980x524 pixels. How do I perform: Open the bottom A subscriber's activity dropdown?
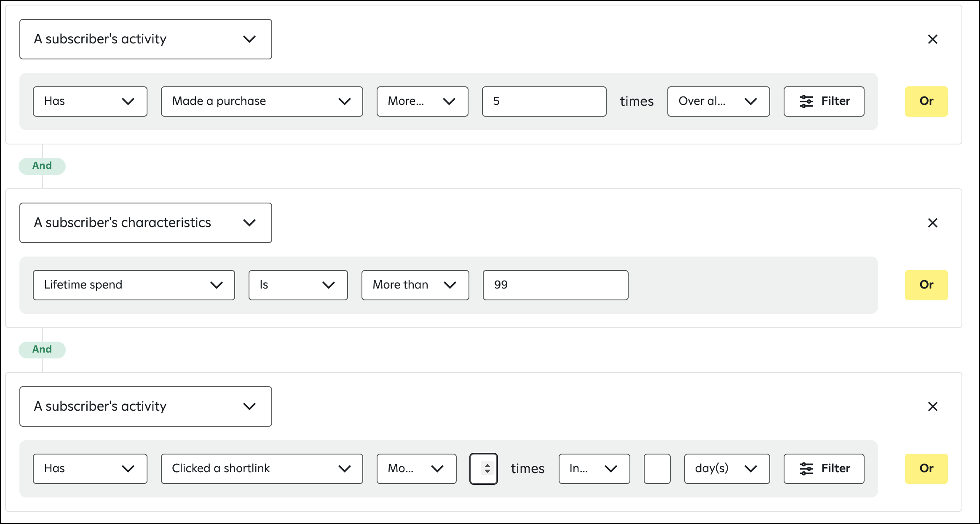tap(146, 406)
